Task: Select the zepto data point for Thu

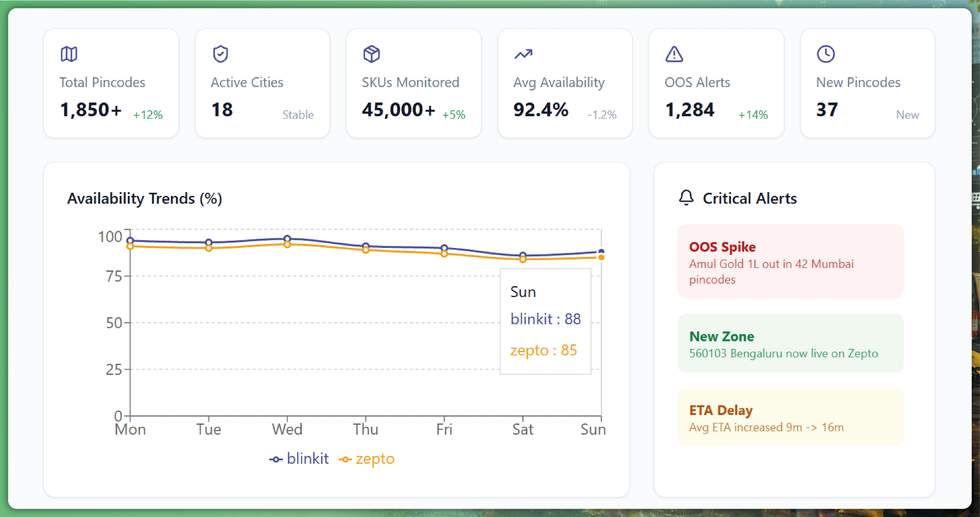Action: pos(366,250)
